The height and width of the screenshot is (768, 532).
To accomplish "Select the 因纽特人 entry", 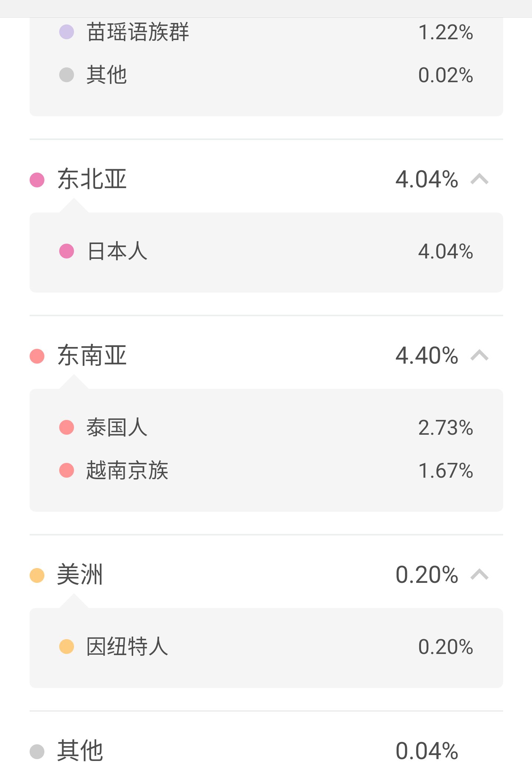I will point(266,647).
